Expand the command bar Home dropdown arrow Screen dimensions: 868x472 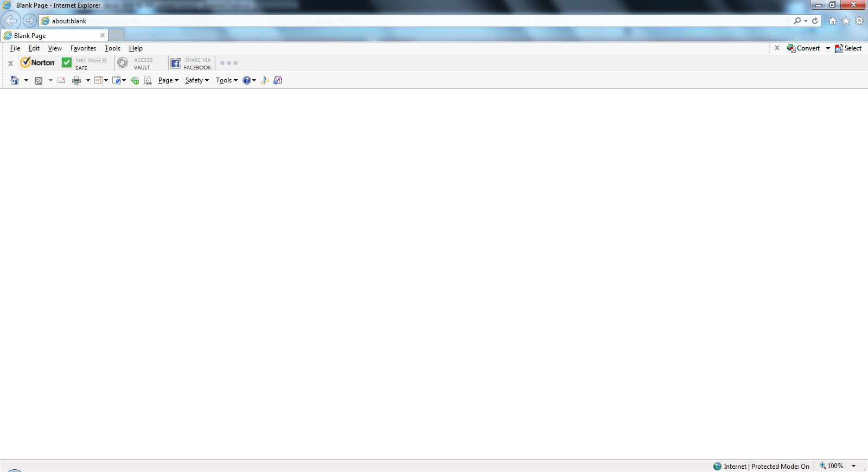26,80
